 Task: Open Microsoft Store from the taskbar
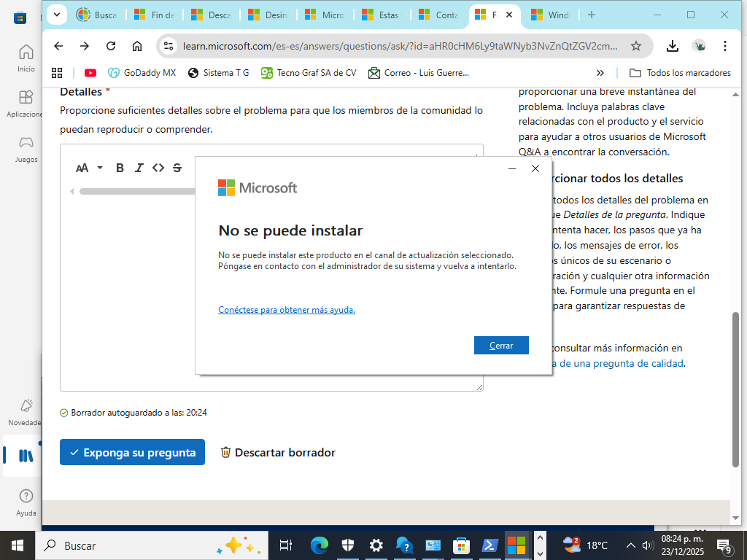tap(461, 545)
